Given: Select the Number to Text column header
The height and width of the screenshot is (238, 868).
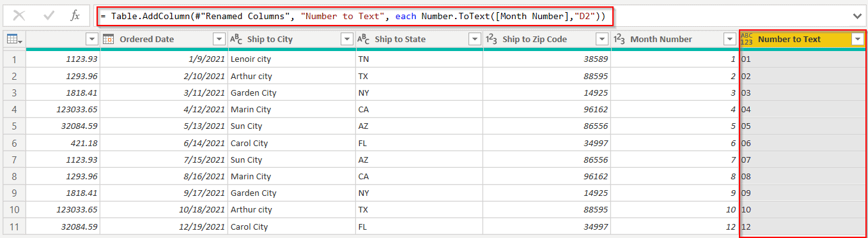Looking at the screenshot, I should click(x=803, y=39).
